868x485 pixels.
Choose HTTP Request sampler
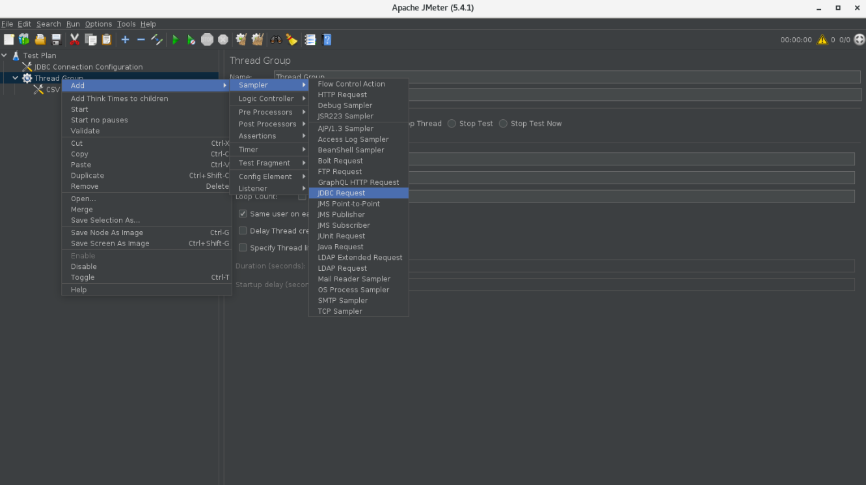(359, 94)
